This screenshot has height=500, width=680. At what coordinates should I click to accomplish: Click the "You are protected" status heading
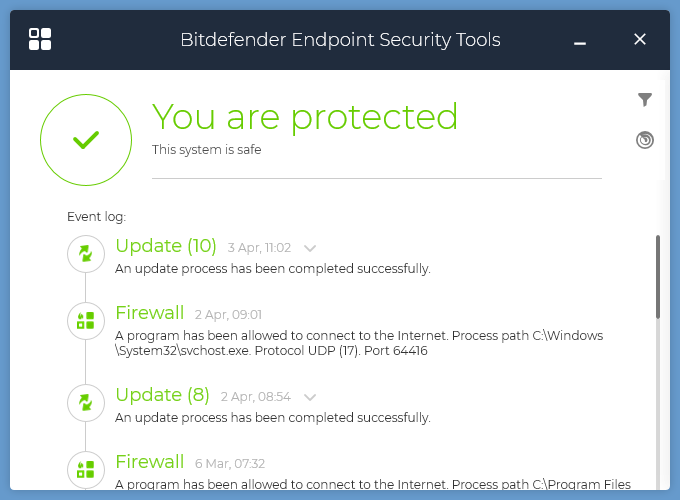tap(304, 117)
